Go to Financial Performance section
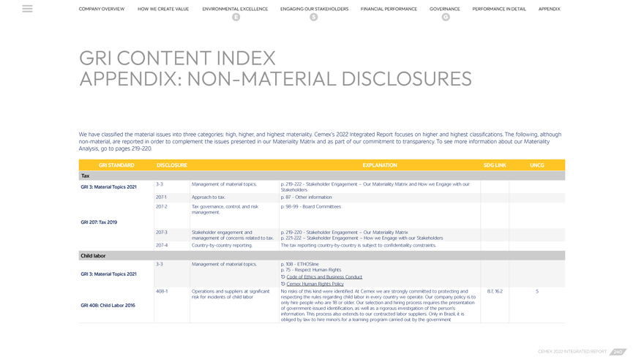The image size is (644, 362). (x=389, y=9)
